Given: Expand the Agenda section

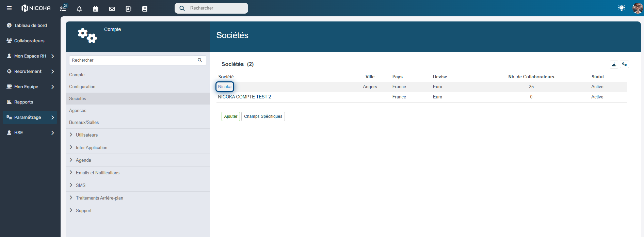Looking at the screenshot, I should (138, 160).
